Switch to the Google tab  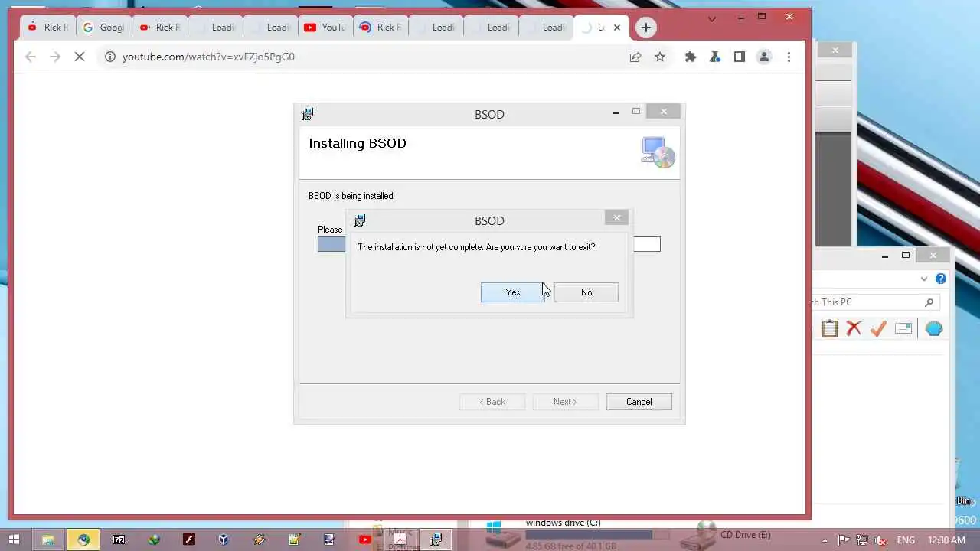tap(104, 28)
